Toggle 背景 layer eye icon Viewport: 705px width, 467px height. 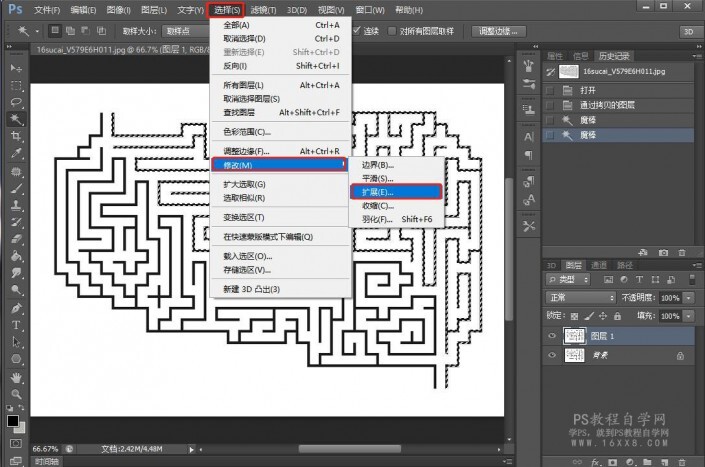[551, 355]
